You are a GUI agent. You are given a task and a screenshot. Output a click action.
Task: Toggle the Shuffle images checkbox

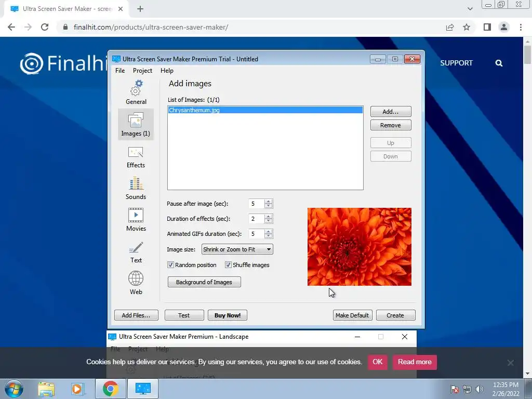click(229, 265)
